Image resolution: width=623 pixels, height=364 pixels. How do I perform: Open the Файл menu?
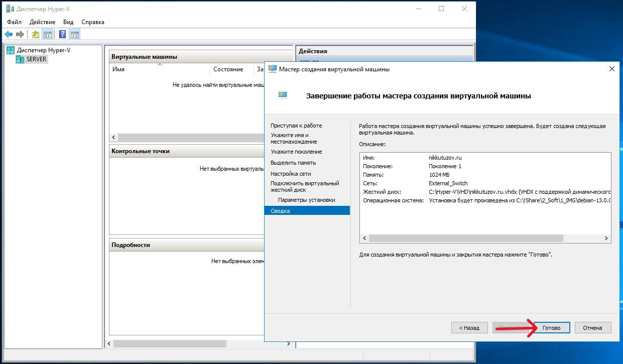coord(14,22)
